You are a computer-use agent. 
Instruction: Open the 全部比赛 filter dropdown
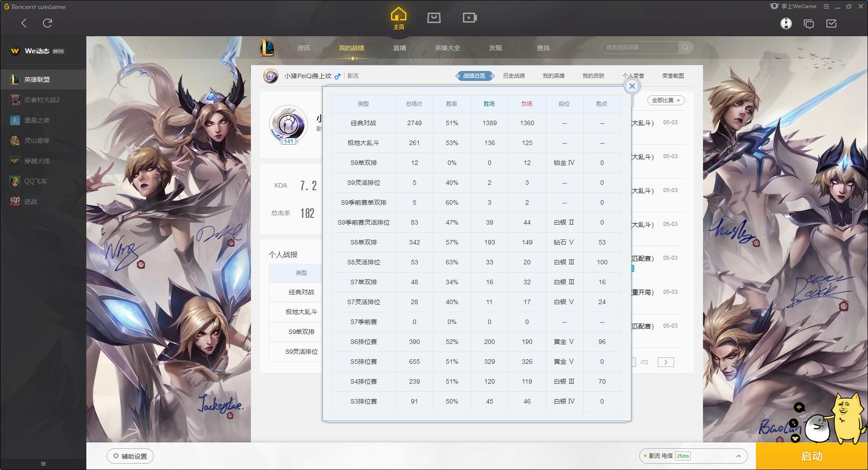tap(666, 100)
